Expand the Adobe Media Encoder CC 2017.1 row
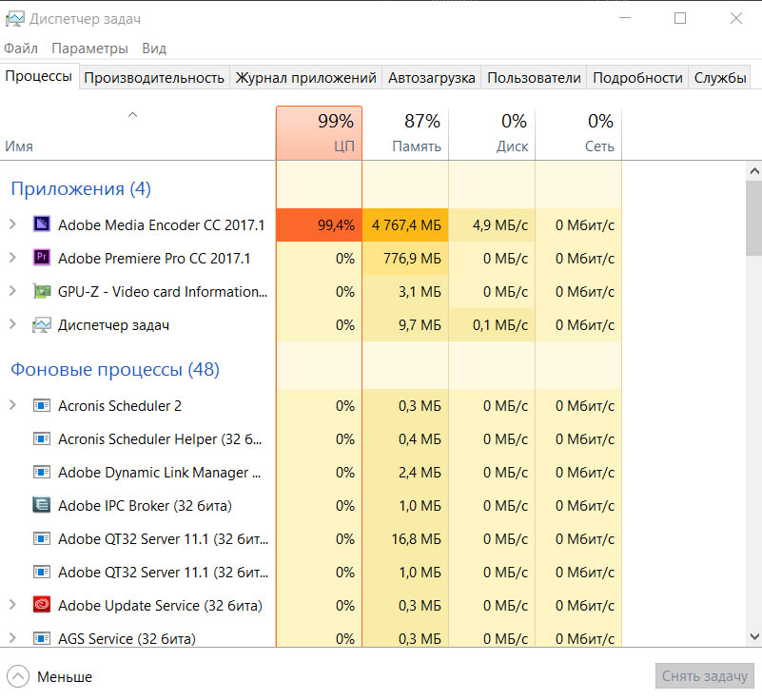This screenshot has height=700, width=762. pos(12,224)
